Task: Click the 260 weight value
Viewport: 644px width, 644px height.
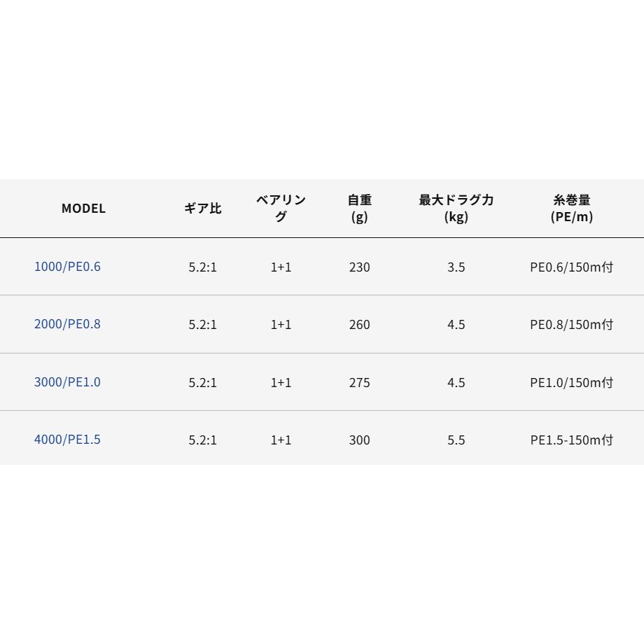Action: tap(360, 325)
